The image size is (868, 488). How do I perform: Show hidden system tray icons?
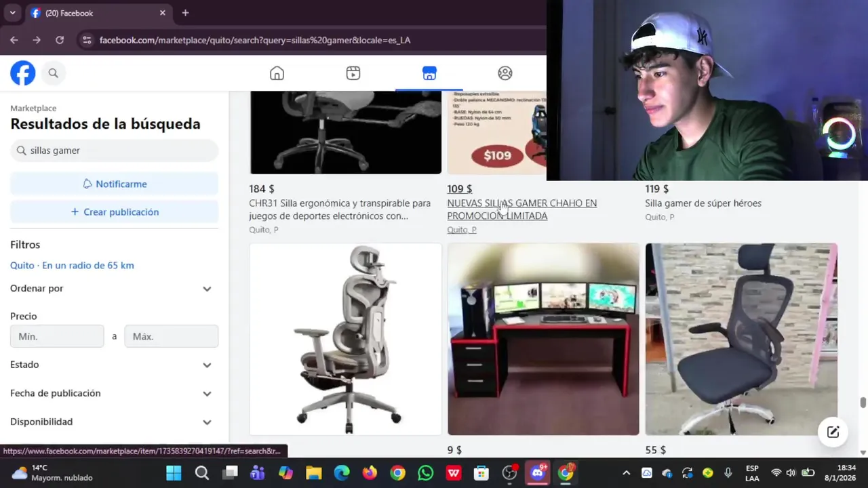point(626,472)
